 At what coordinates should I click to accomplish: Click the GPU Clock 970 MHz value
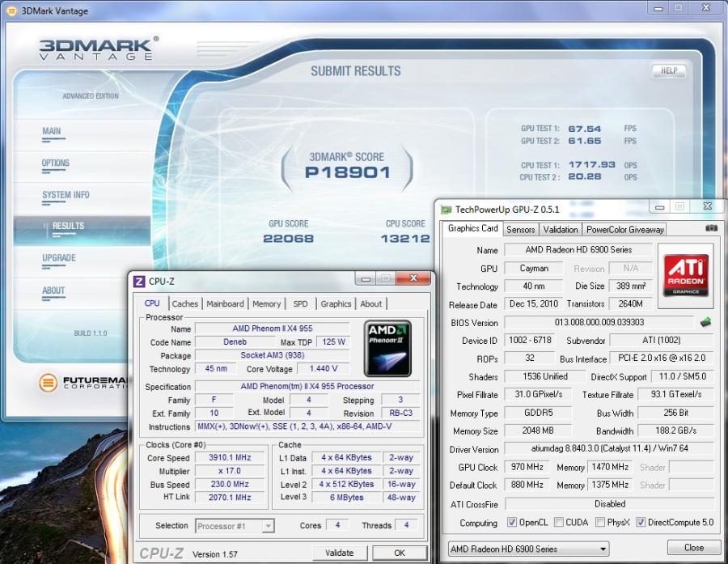pos(527,467)
